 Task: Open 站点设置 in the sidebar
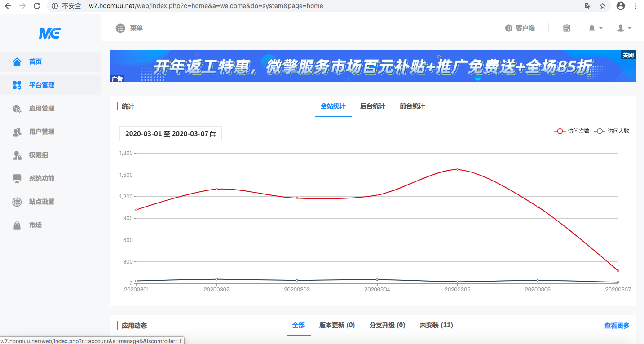pos(50,202)
